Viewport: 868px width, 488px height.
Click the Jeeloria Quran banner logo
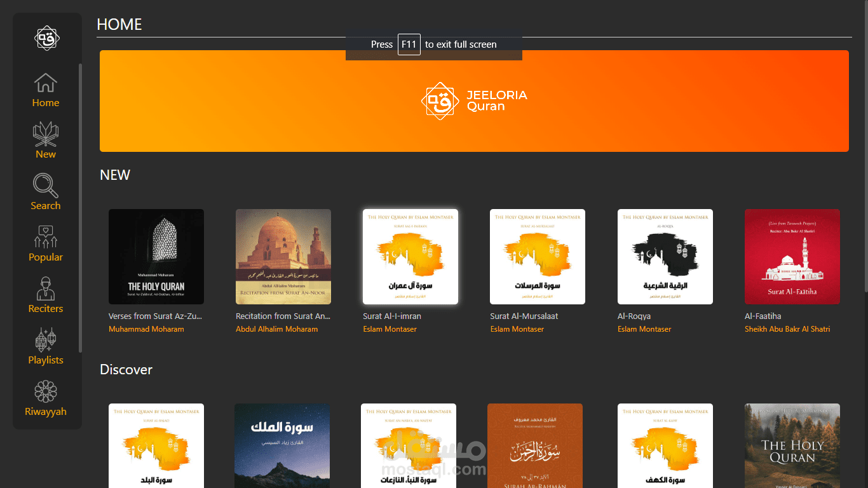pos(474,100)
